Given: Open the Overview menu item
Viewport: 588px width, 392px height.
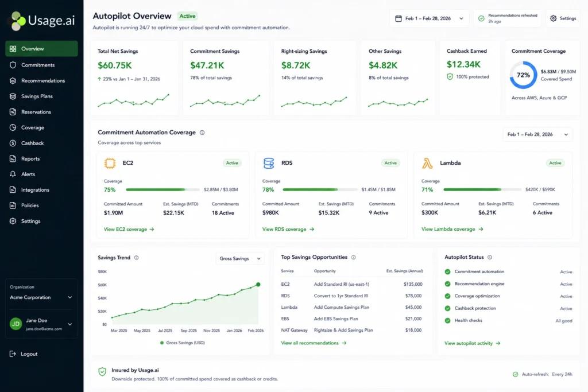Looking at the screenshot, I should point(41,49).
